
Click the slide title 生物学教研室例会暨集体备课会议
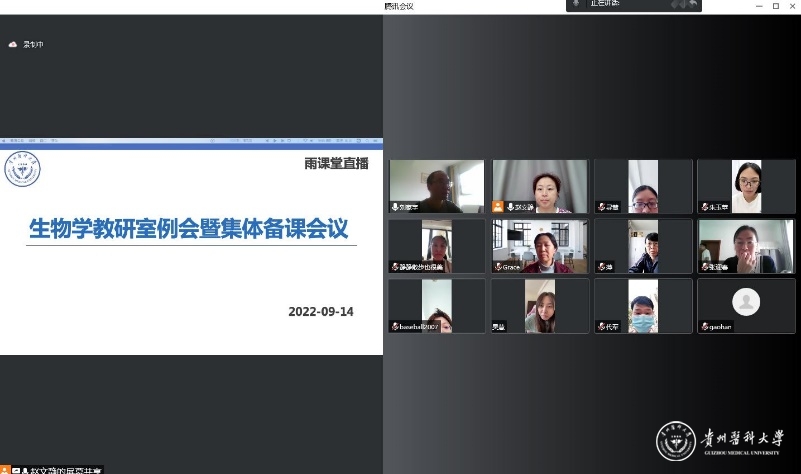coord(189,229)
